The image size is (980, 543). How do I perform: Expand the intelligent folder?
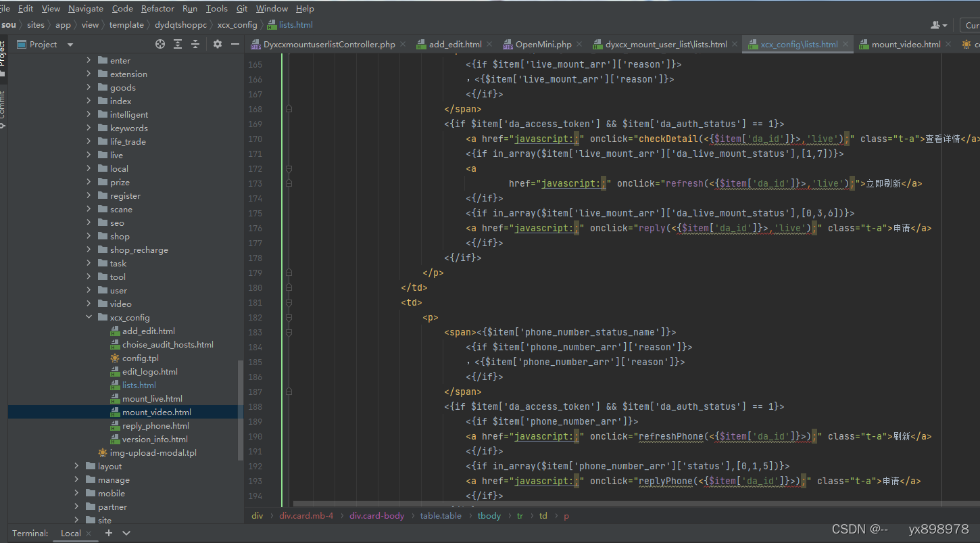89,114
